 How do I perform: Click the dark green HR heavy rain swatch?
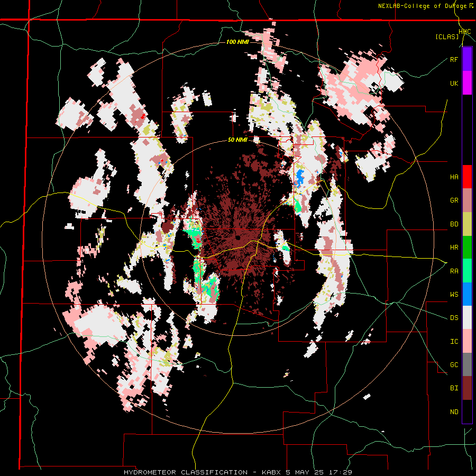point(467,247)
